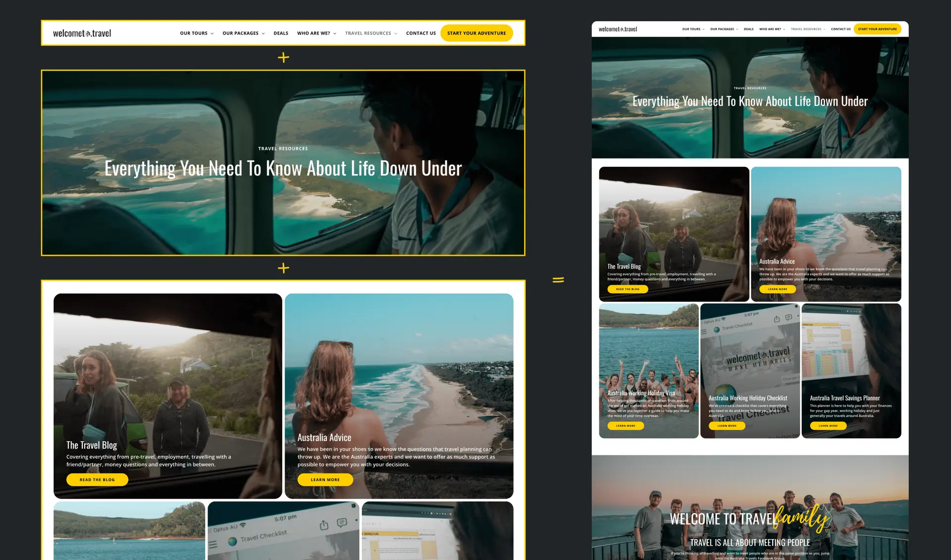The height and width of the screenshot is (560, 951).
Task: Open the WHO ARE WE? menu in the large navbar
Action: point(317,33)
